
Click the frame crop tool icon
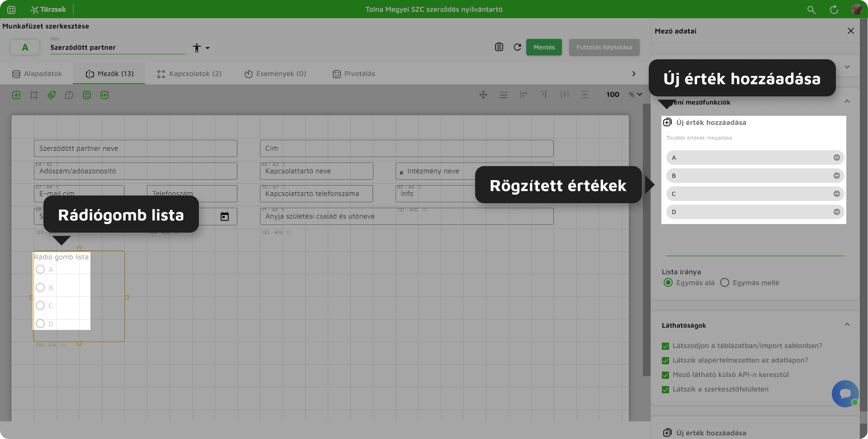coord(34,95)
